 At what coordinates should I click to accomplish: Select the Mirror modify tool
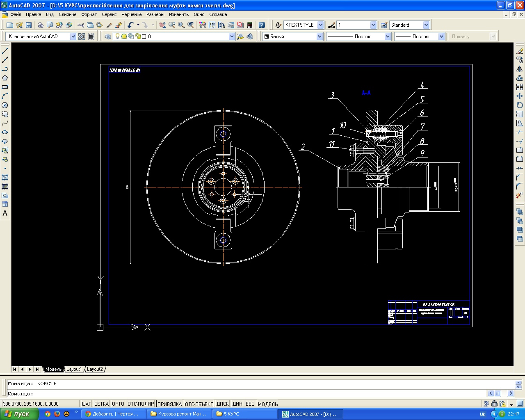(x=520, y=69)
